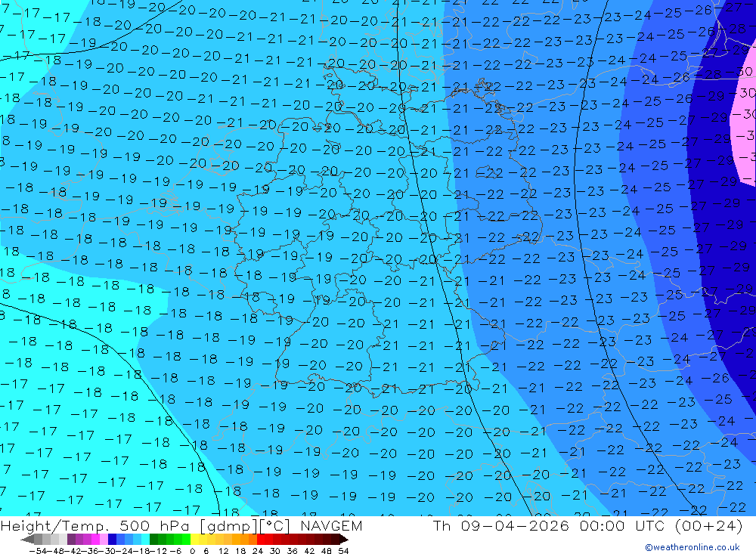Click the legend value 0 label
The image size is (756, 554).
point(192,551)
